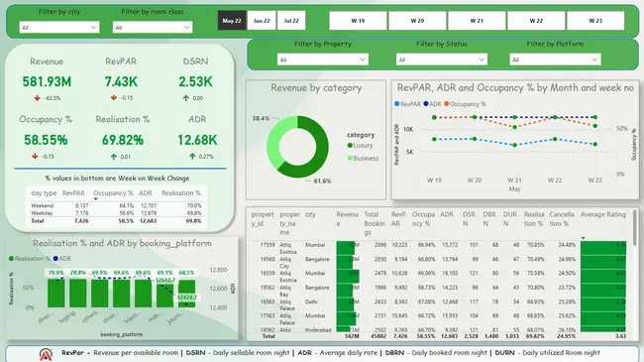
Task: Click the 12424.7 ADR data label
Action: [x=187, y=297]
